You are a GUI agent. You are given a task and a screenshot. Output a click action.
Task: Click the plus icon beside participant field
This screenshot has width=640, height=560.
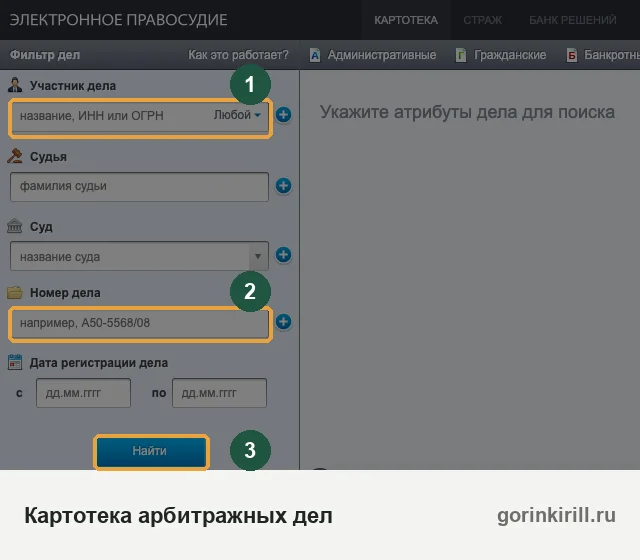(283, 115)
